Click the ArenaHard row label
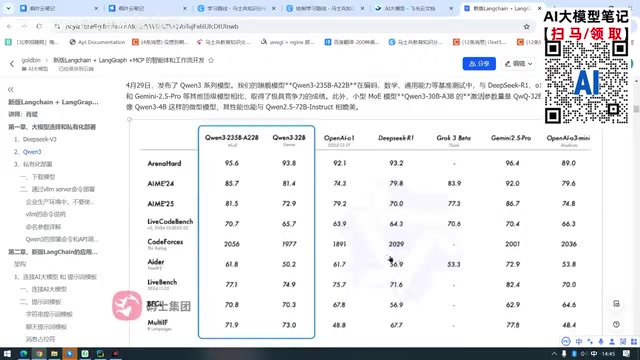This screenshot has height=360, width=640. click(x=164, y=163)
